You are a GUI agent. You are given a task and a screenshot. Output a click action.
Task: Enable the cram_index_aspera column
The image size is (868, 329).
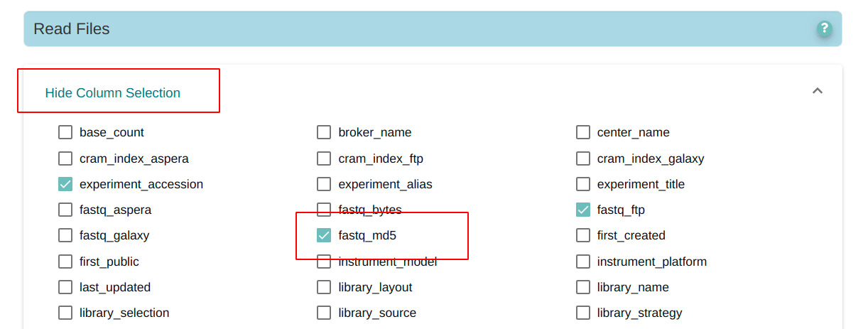[x=65, y=158]
